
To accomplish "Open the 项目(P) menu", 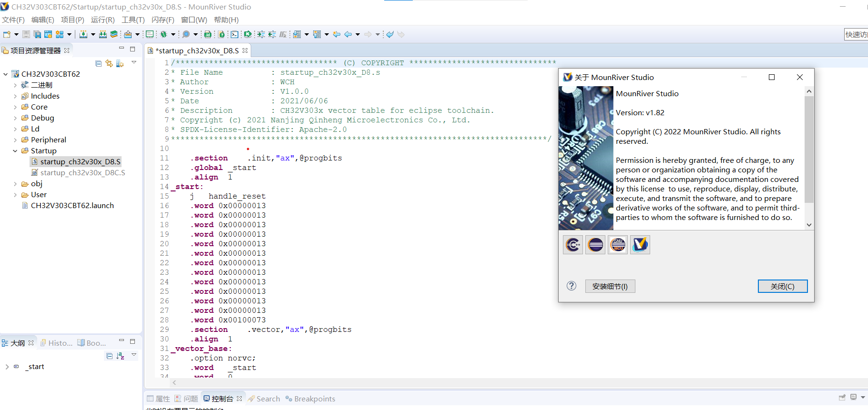I will (x=72, y=20).
